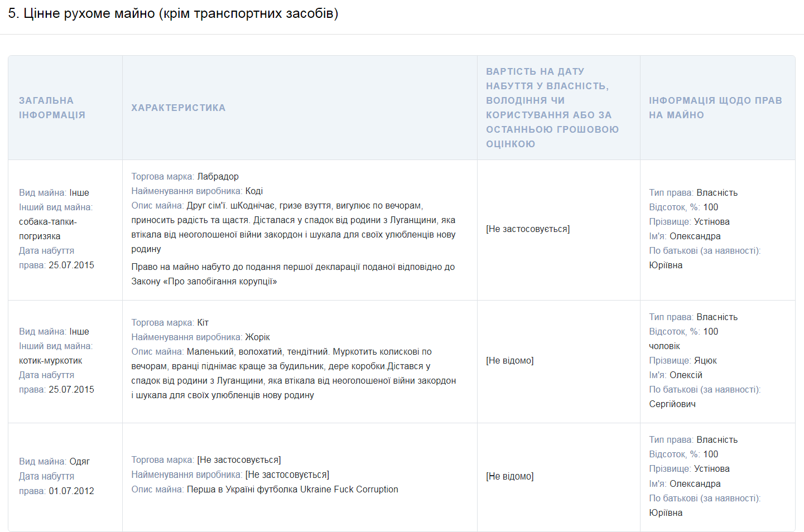
Task: Click the 'ХАРАКТЕРИСТИКА' column header
Action: point(179,108)
